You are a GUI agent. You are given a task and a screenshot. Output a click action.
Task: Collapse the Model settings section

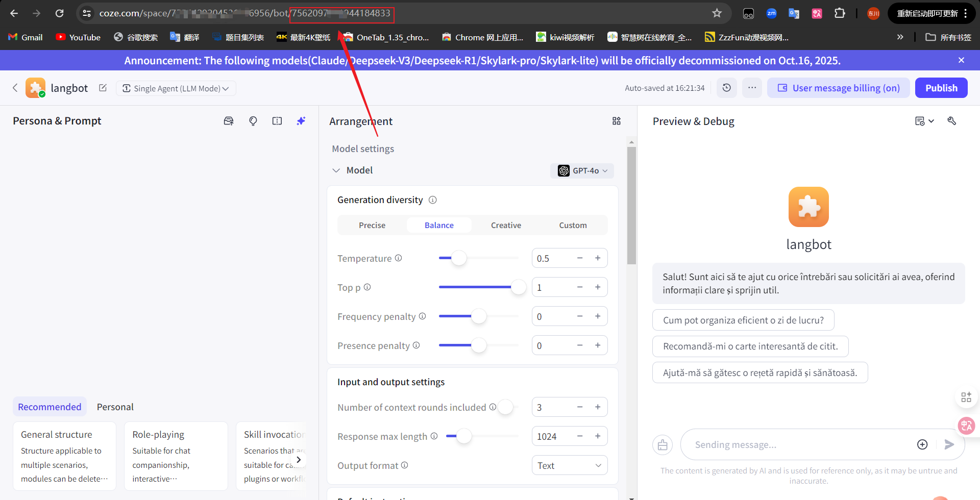(x=336, y=170)
